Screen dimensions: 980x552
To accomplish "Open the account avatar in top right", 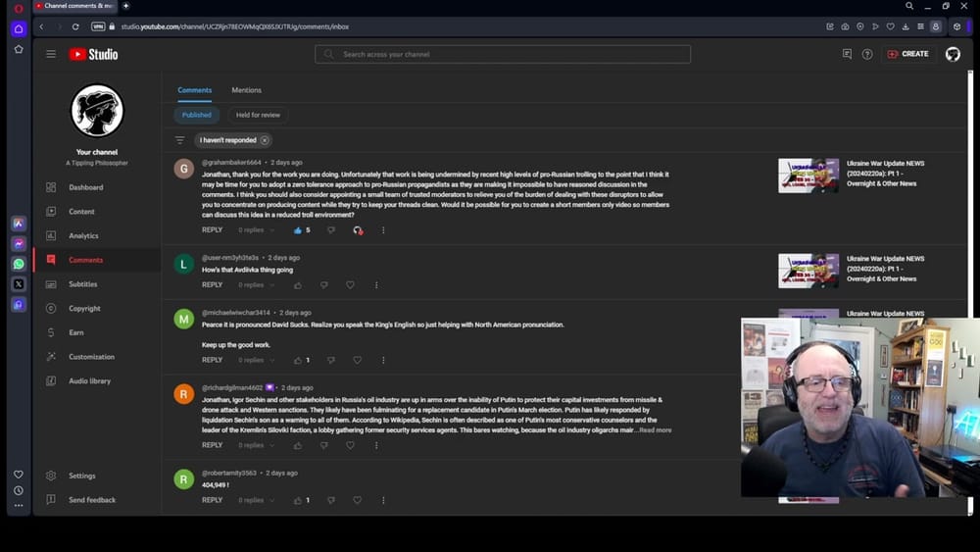I will (x=953, y=54).
